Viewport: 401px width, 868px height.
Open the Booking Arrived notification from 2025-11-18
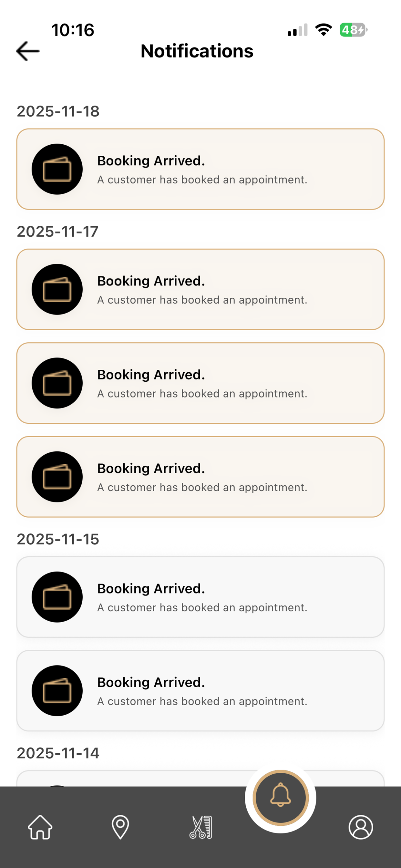coord(200,169)
